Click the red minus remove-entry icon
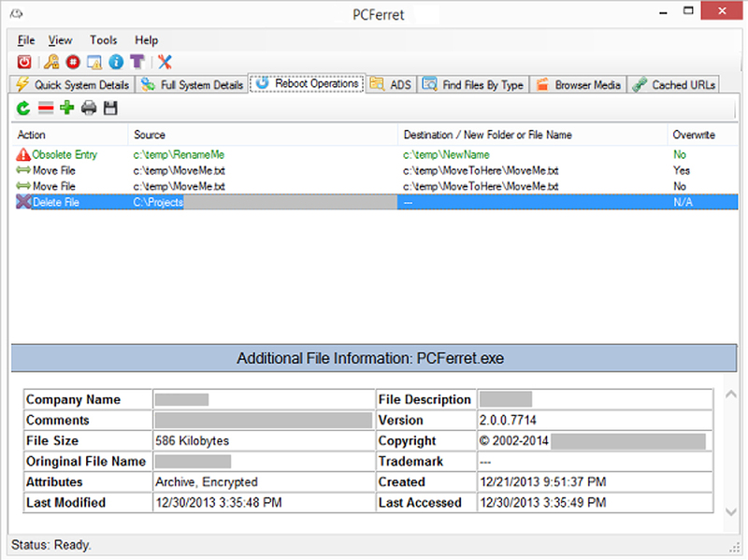The width and height of the screenshot is (748, 560). tap(46, 108)
